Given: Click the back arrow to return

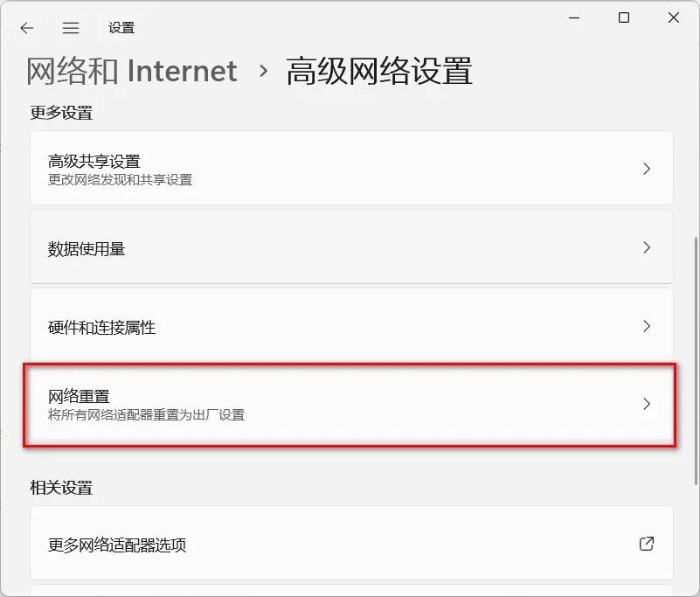Looking at the screenshot, I should tap(26, 27).
